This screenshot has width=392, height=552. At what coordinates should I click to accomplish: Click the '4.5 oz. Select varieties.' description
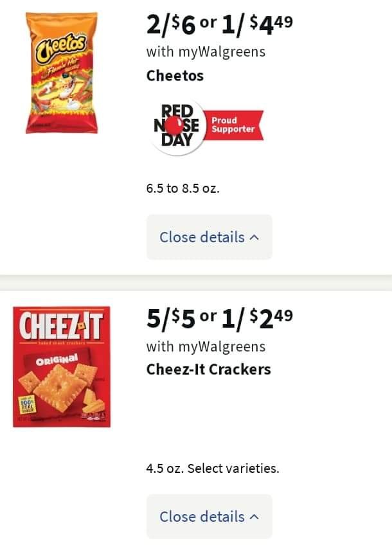coord(213,468)
